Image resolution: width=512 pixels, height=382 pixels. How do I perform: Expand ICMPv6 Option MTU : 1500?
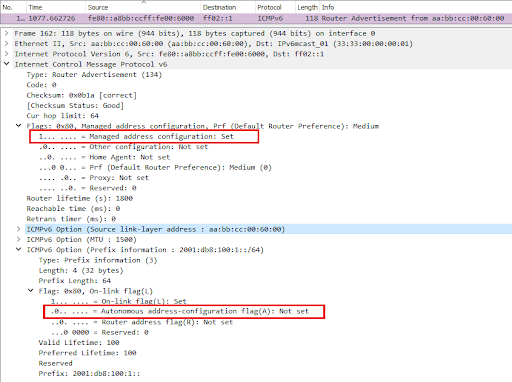[x=19, y=239]
